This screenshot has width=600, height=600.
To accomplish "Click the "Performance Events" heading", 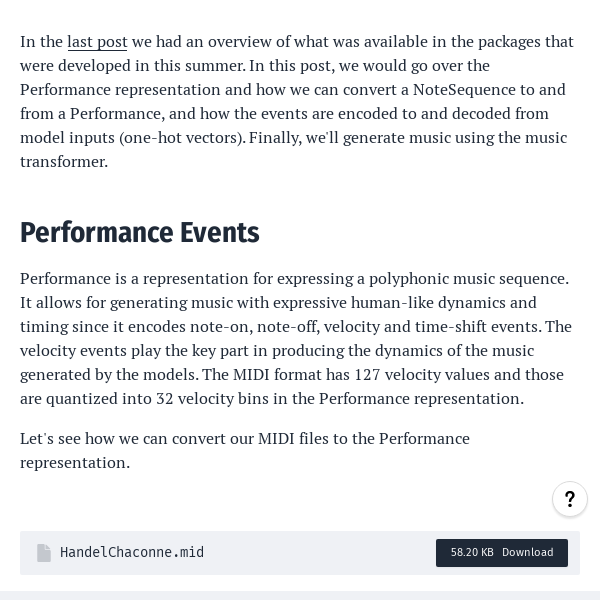I will click(140, 232).
